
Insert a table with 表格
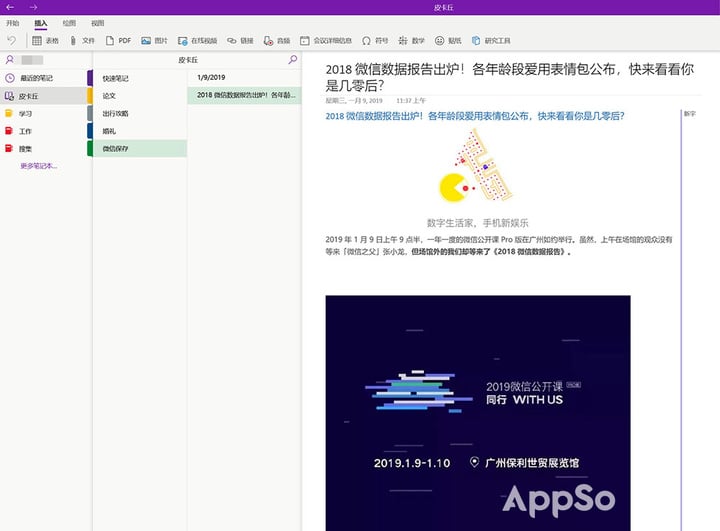tap(45, 40)
